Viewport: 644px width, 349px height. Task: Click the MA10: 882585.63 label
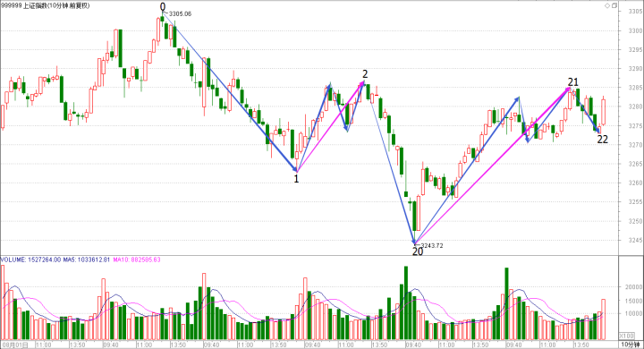pos(137,260)
